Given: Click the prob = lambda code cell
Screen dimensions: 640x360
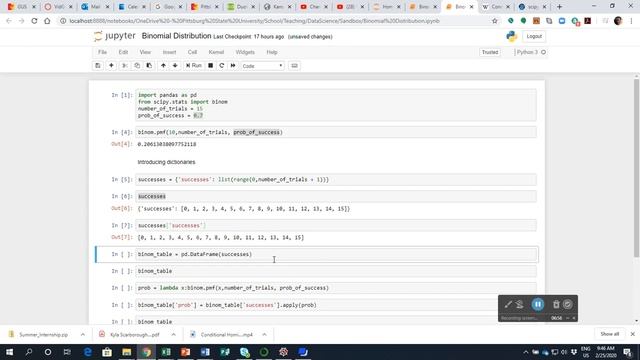Looking at the screenshot, I should tap(336, 288).
